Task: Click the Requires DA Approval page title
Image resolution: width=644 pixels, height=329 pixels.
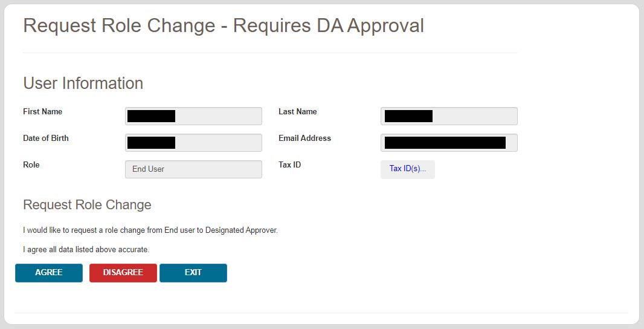Action: (224, 26)
